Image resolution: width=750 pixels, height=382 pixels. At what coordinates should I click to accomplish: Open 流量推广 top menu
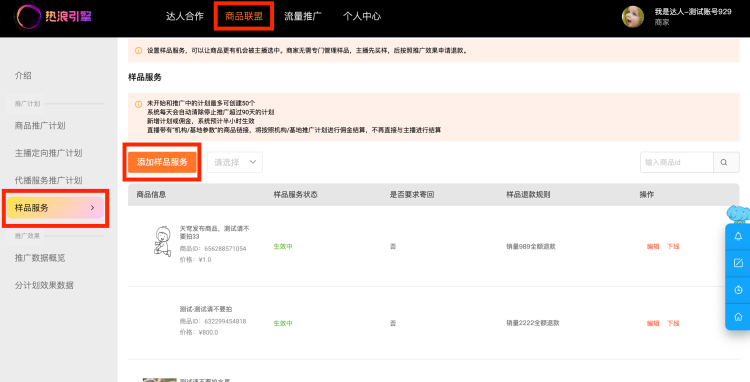pyautogui.click(x=303, y=16)
